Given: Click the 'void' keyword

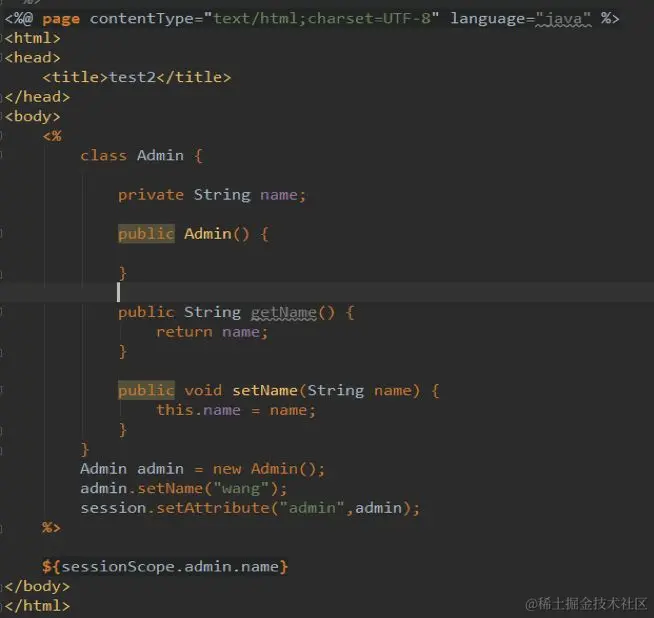Looking at the screenshot, I should coord(203,390).
